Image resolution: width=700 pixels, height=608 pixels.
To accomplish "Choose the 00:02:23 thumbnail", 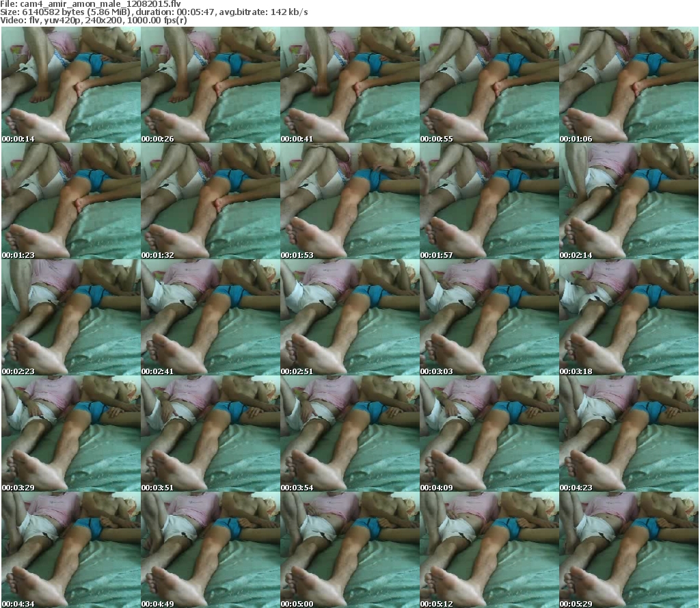I will point(71,317).
